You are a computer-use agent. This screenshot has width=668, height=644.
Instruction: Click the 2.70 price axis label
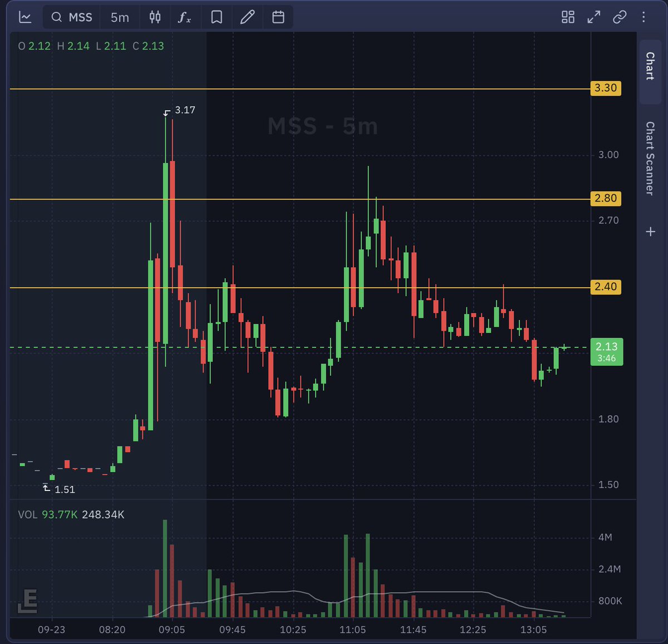pos(608,220)
